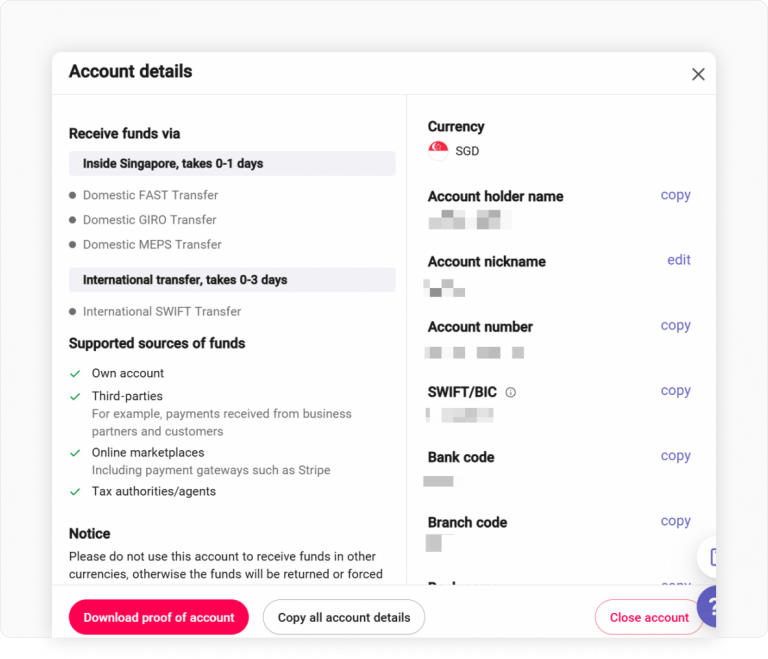Copy the branch code
Viewport: 768px width, 659px height.
(675, 520)
